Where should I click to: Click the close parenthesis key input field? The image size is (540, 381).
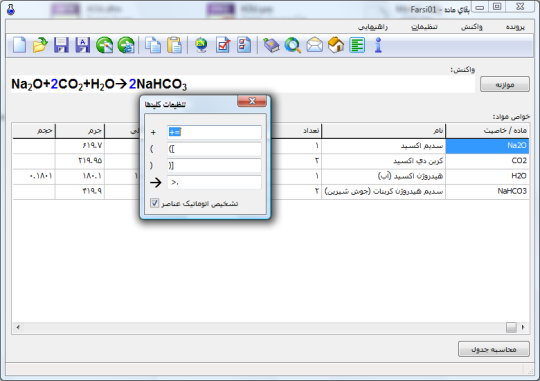click(214, 166)
